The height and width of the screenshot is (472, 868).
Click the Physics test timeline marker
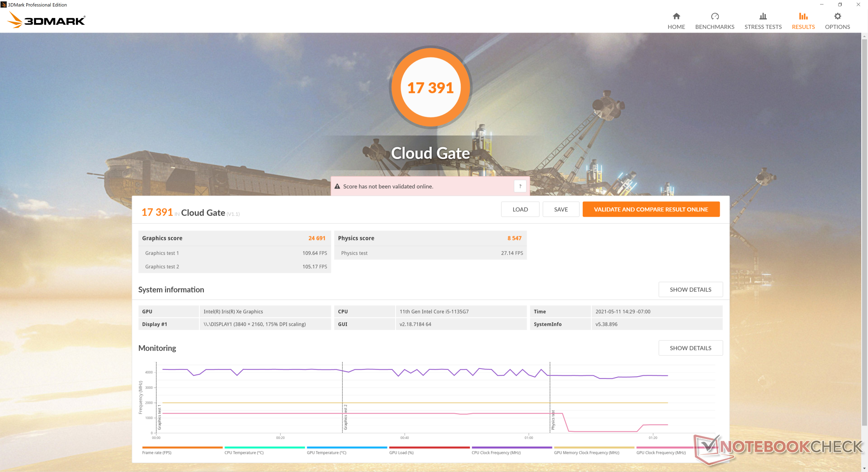click(x=553, y=420)
